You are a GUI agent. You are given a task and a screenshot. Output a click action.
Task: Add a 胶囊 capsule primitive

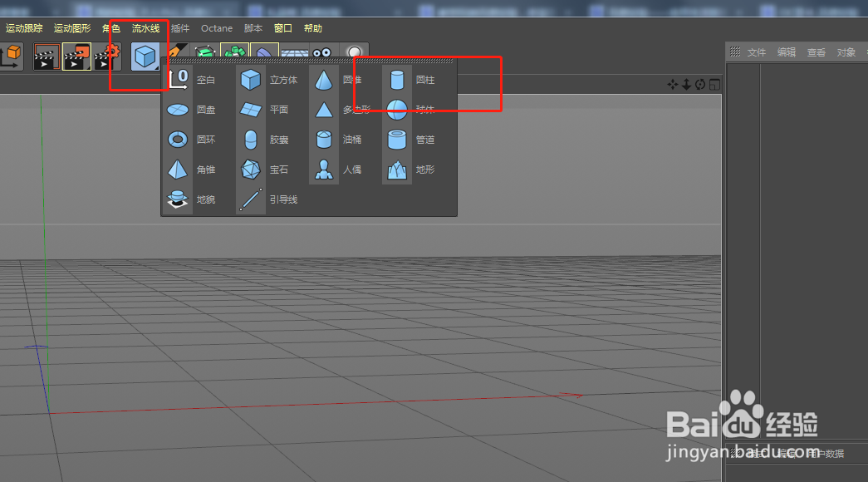pos(265,140)
